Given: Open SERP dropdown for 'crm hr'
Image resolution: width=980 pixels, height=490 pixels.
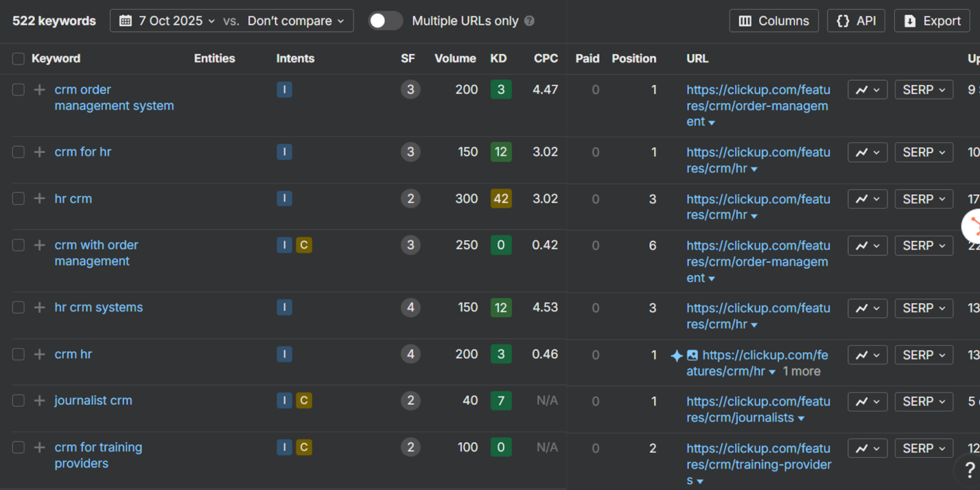Looking at the screenshot, I should [924, 355].
